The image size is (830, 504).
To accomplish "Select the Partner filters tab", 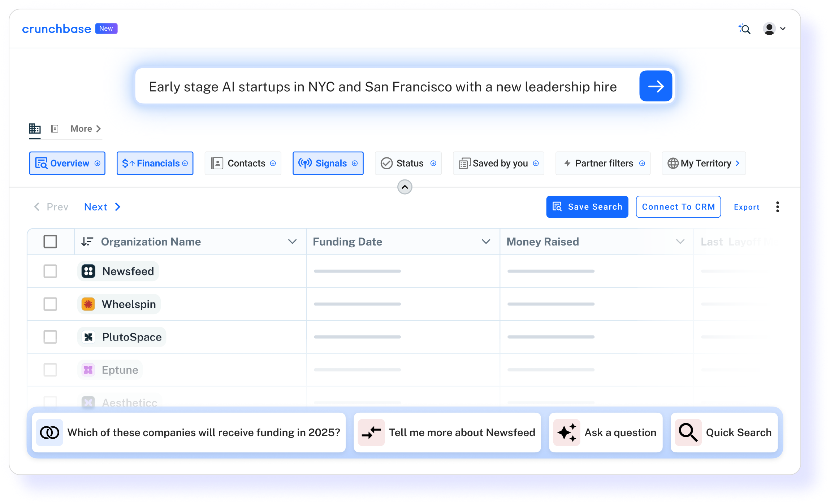I will click(603, 163).
